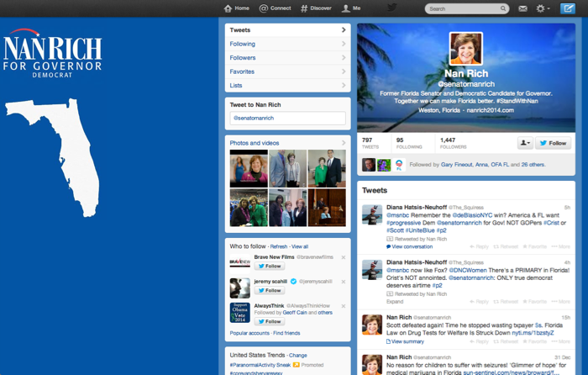Image resolution: width=588 pixels, height=375 pixels.
Task: Click the Twitter bird logo in top bar
Action: coord(392,8)
